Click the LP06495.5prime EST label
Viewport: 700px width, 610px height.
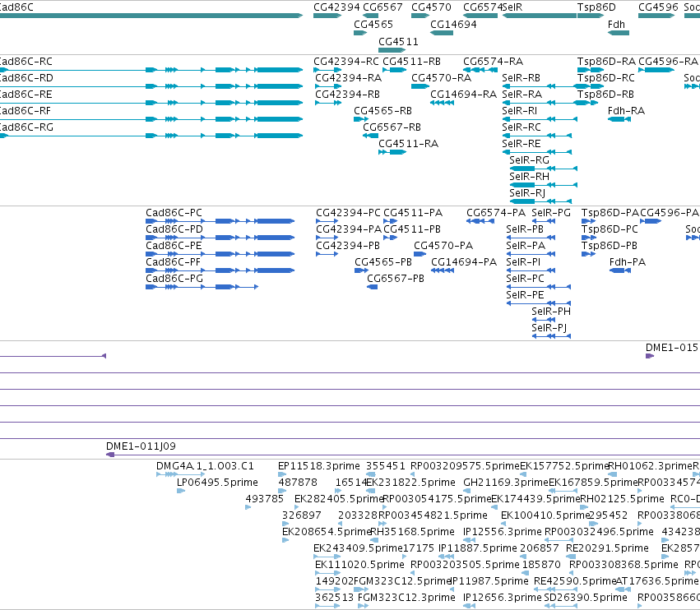click(217, 483)
